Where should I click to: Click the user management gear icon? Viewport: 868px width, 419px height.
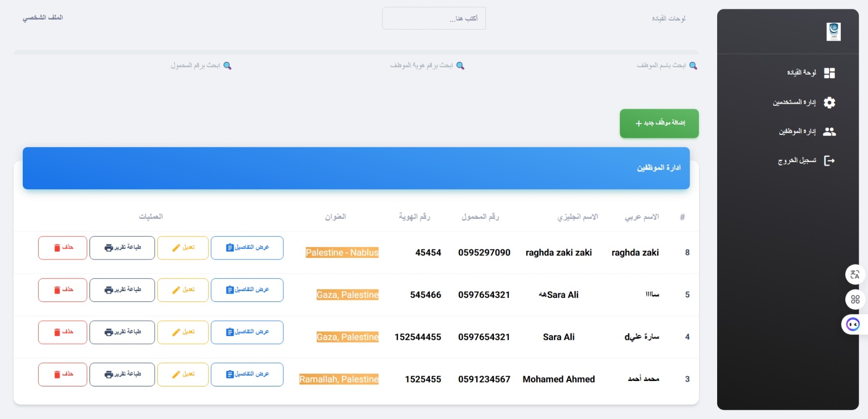829,102
